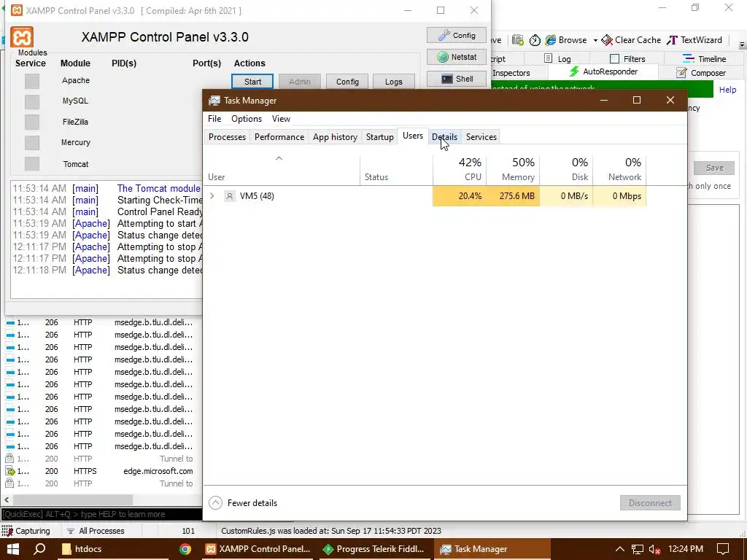747x560 pixels.
Task: Start the Apache module
Action: (252, 82)
